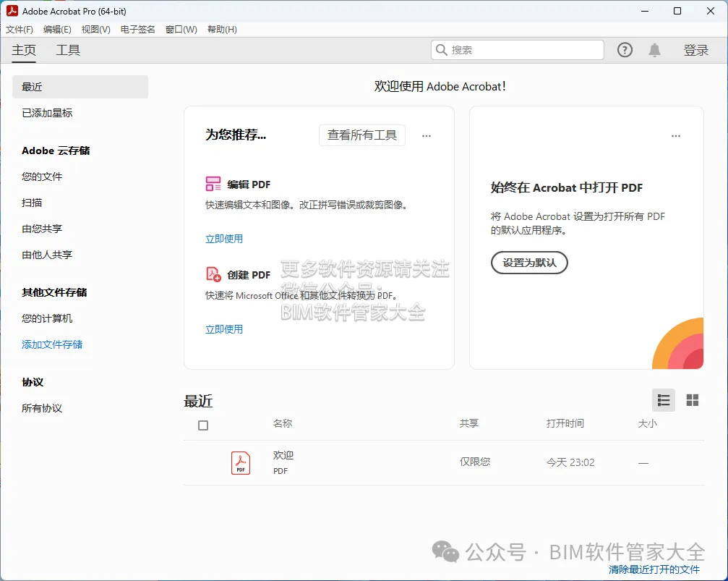Click the 创建 PDF heading

click(249, 275)
